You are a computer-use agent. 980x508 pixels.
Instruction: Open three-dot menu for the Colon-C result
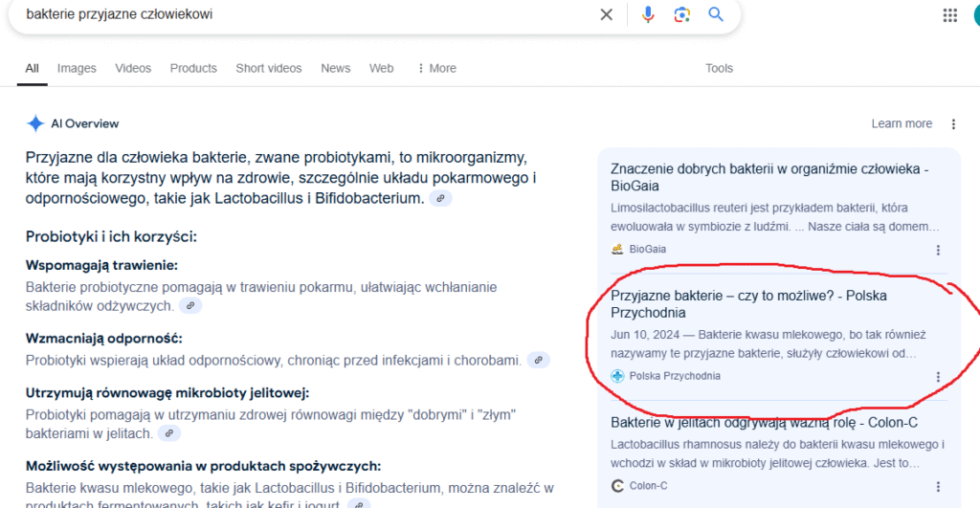[x=938, y=486]
